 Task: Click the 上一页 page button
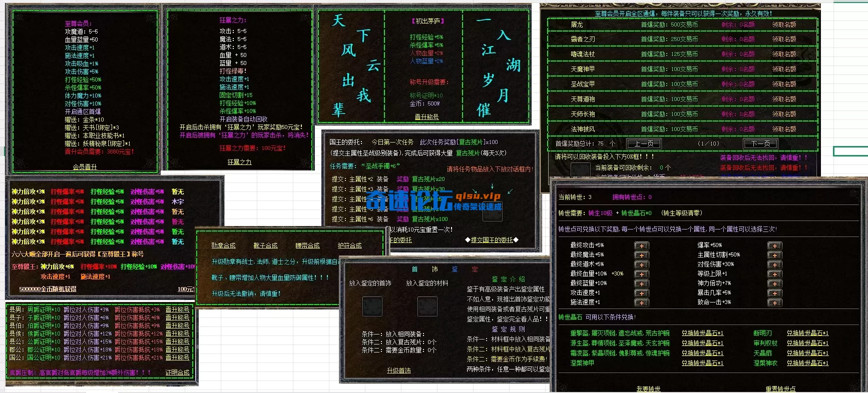[644, 143]
